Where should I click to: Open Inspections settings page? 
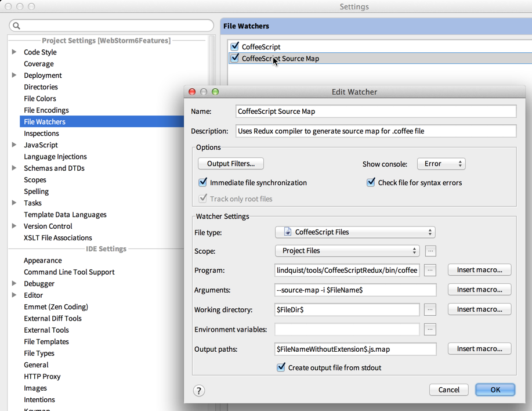[x=41, y=134]
